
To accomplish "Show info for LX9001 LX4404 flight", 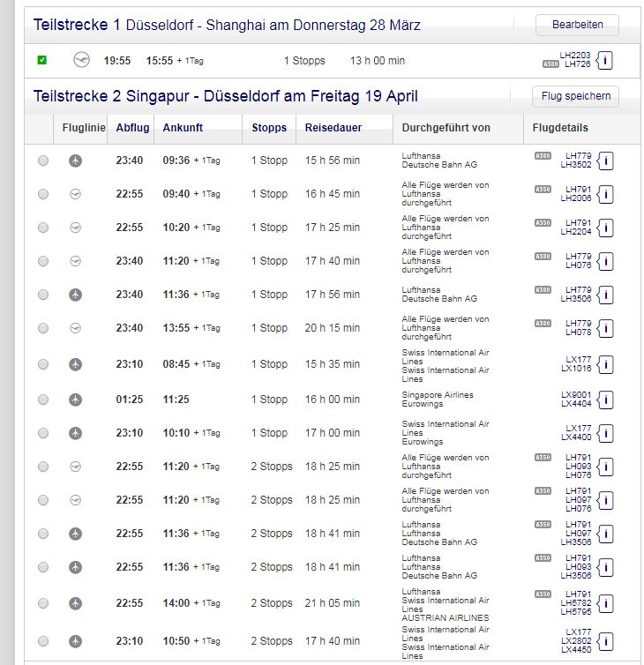I will click(605, 400).
